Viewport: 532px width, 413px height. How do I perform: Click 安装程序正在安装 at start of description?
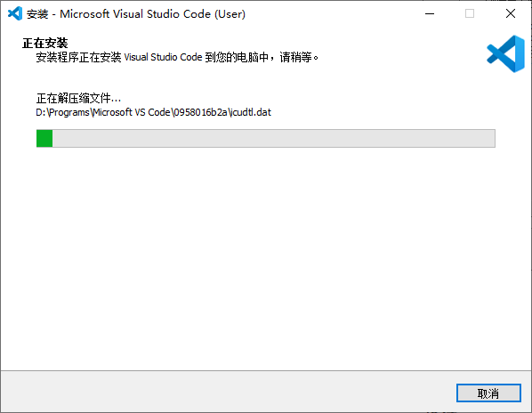[x=78, y=57]
